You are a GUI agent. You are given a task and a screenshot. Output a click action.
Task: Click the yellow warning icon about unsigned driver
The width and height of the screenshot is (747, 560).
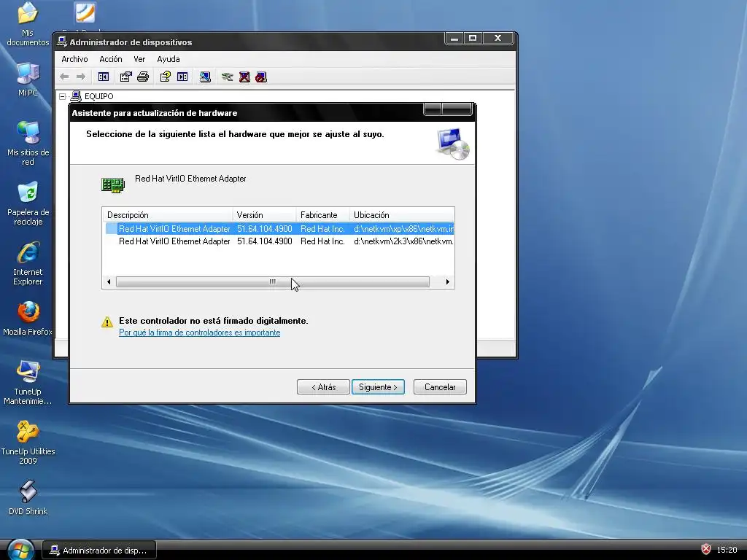click(x=107, y=322)
